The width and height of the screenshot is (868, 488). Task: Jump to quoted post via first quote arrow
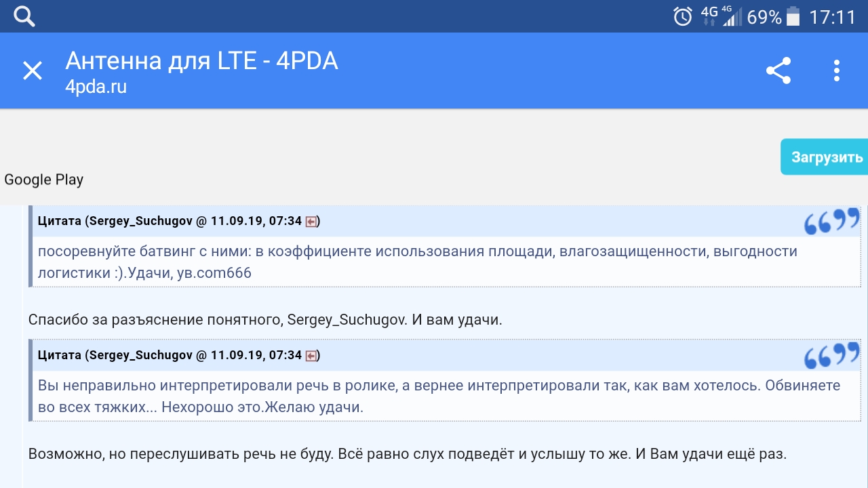pyautogui.click(x=311, y=221)
